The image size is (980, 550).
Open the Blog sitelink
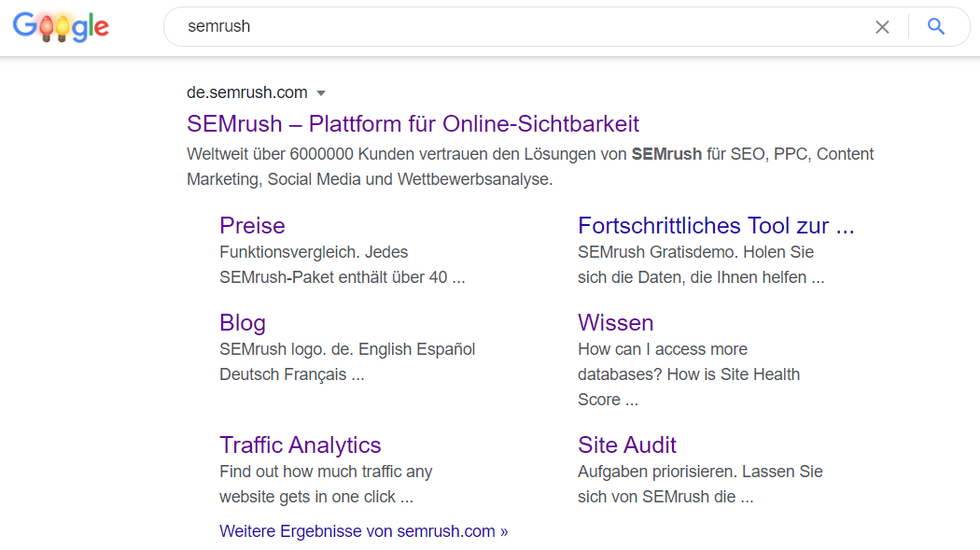click(243, 322)
